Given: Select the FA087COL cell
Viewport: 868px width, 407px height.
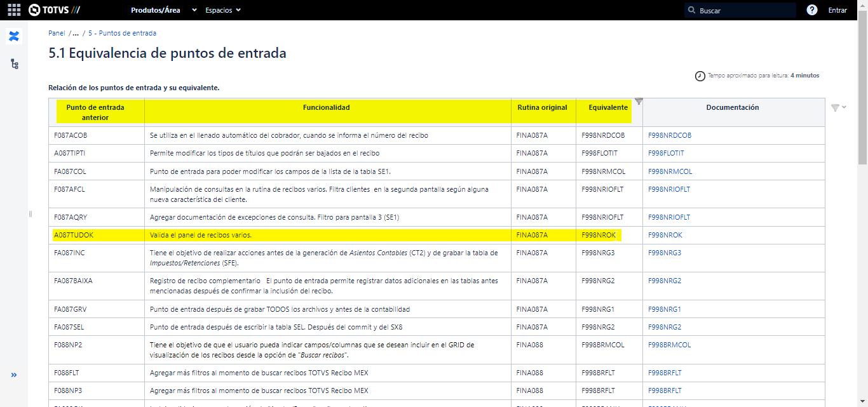Looking at the screenshot, I should coord(97,171).
